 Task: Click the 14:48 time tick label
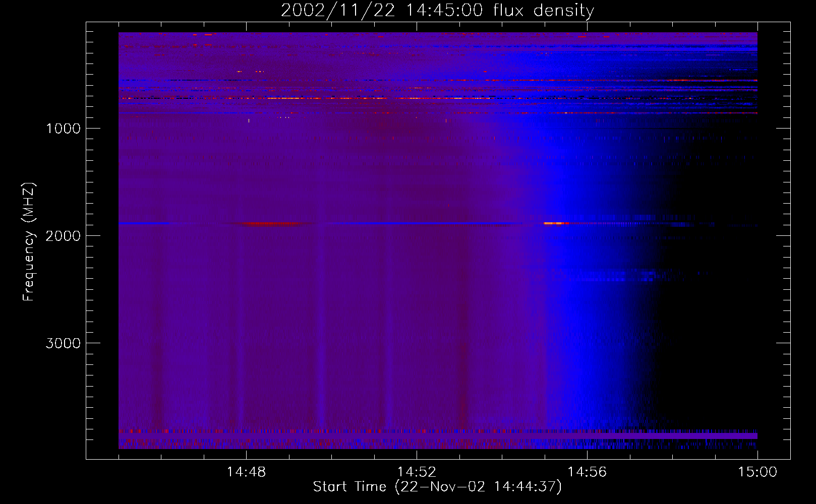(246, 472)
